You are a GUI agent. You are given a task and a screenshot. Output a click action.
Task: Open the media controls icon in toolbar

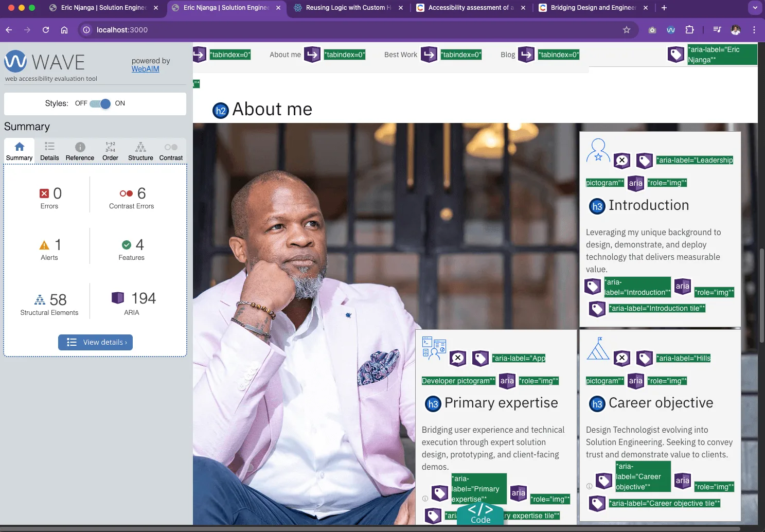[717, 30]
